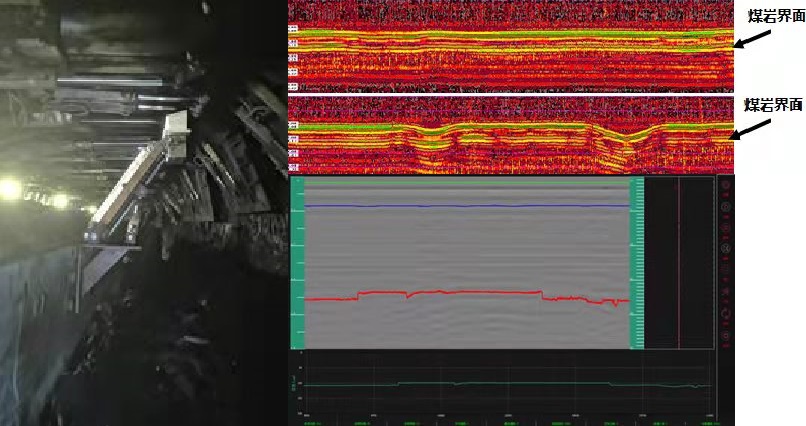Click arrow pointing to upper radargram interface
The height and width of the screenshot is (426, 806).
pos(752,38)
